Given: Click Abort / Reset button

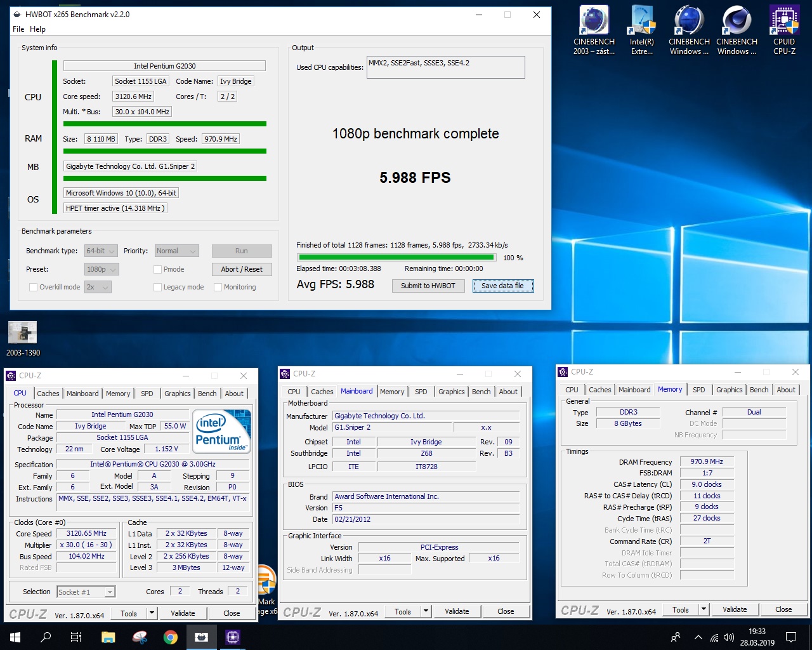Looking at the screenshot, I should (242, 269).
